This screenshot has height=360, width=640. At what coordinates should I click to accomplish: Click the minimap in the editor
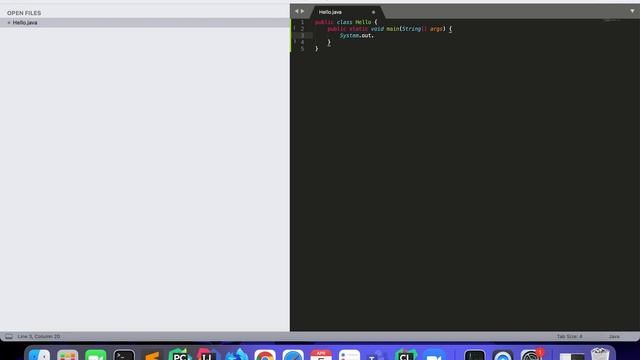click(x=611, y=20)
